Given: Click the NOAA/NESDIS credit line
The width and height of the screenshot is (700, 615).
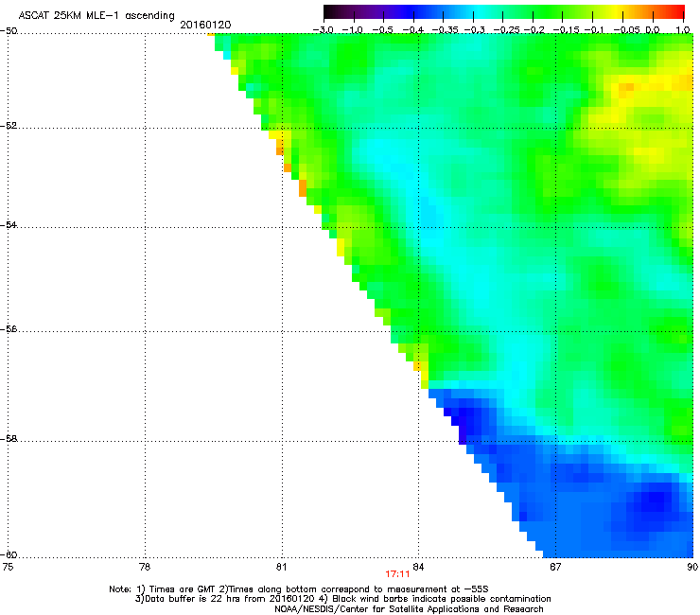Looking at the screenshot, I should [x=409, y=609].
